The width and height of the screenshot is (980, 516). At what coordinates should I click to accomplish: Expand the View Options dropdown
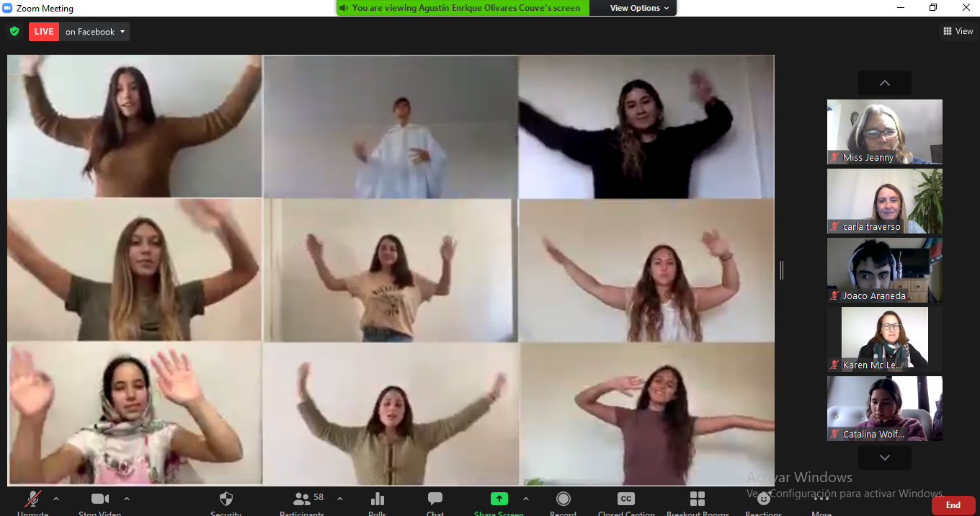pyautogui.click(x=639, y=8)
